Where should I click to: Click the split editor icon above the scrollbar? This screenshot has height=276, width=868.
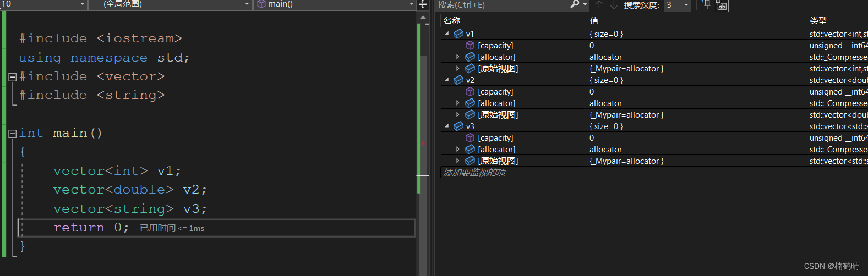click(x=423, y=4)
